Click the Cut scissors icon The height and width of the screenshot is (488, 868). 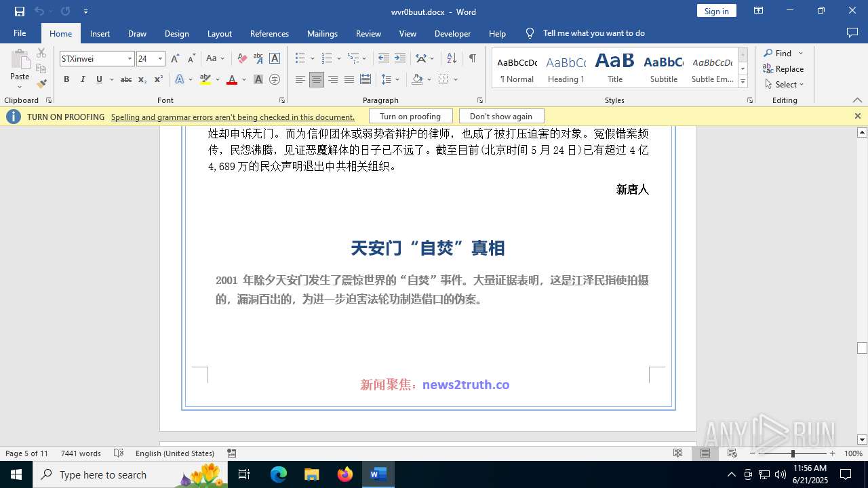click(x=41, y=53)
